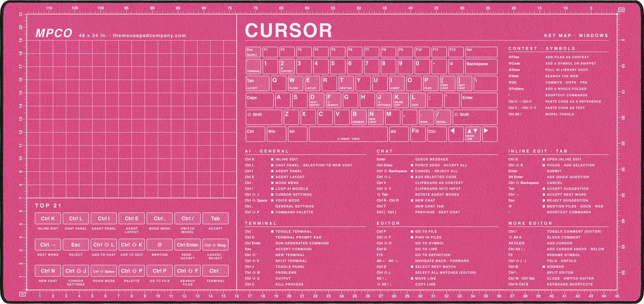Click the Esc Reject key on keyboard map
Viewport: 644px width, 304px height.
(x=253, y=52)
